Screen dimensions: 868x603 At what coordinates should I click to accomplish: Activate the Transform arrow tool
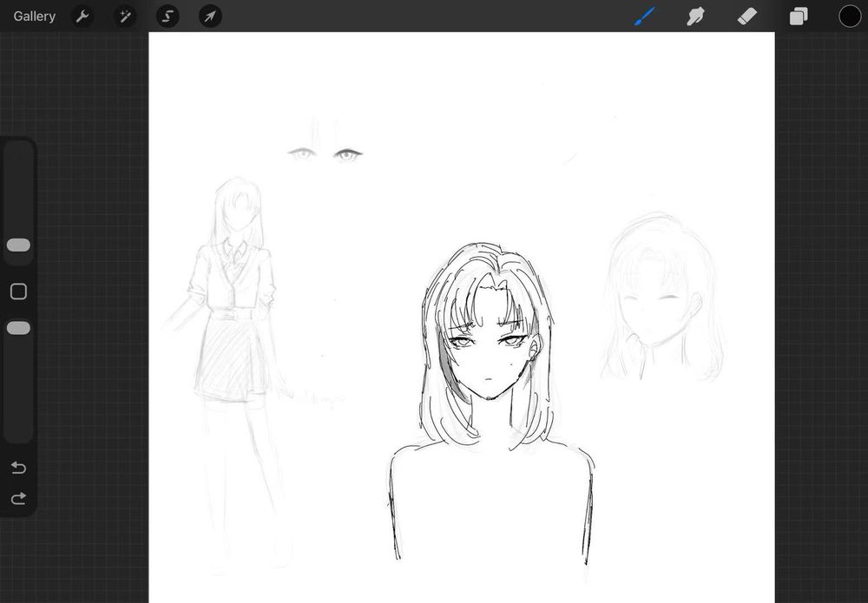tap(210, 16)
